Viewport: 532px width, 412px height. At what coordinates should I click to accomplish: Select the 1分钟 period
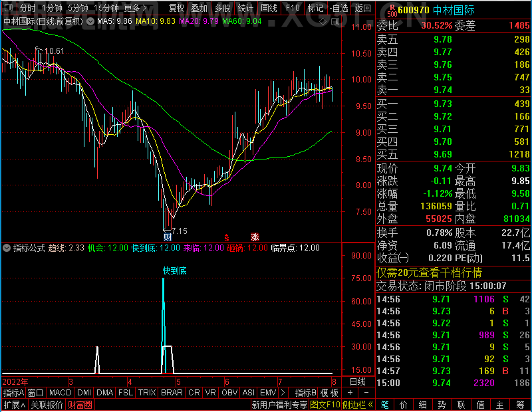[x=53, y=8]
